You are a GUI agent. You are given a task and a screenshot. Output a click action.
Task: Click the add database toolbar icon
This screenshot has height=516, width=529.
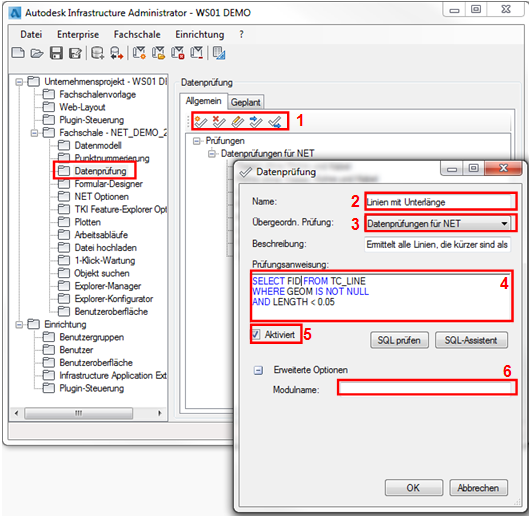(97, 53)
